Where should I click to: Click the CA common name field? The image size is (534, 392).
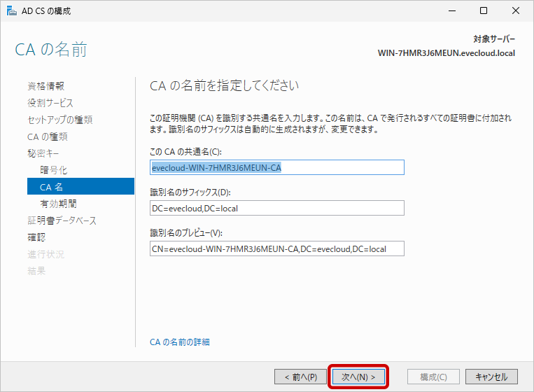tap(277, 167)
